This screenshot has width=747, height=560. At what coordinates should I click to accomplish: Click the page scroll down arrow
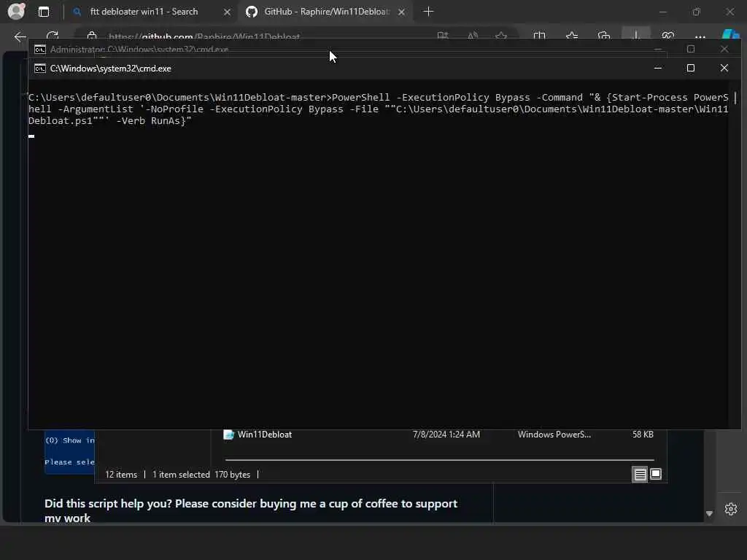coord(709,513)
